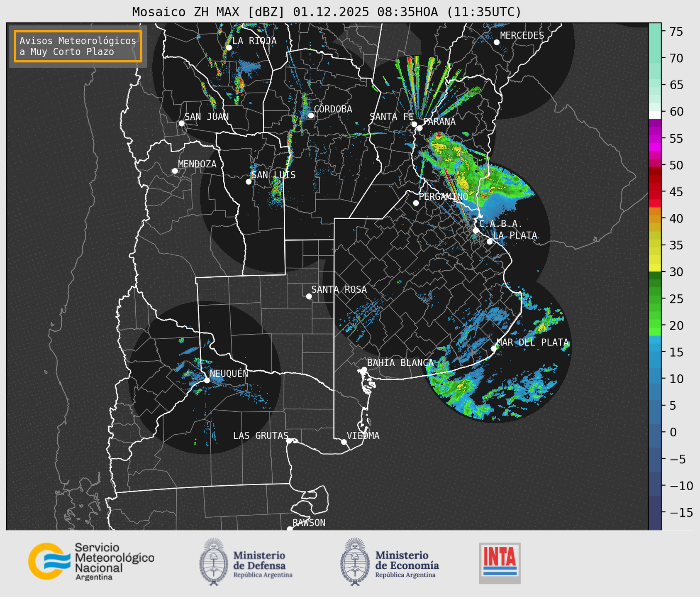Click the LA RIOJA city marker dot
This screenshot has height=597, width=700.
tap(229, 48)
